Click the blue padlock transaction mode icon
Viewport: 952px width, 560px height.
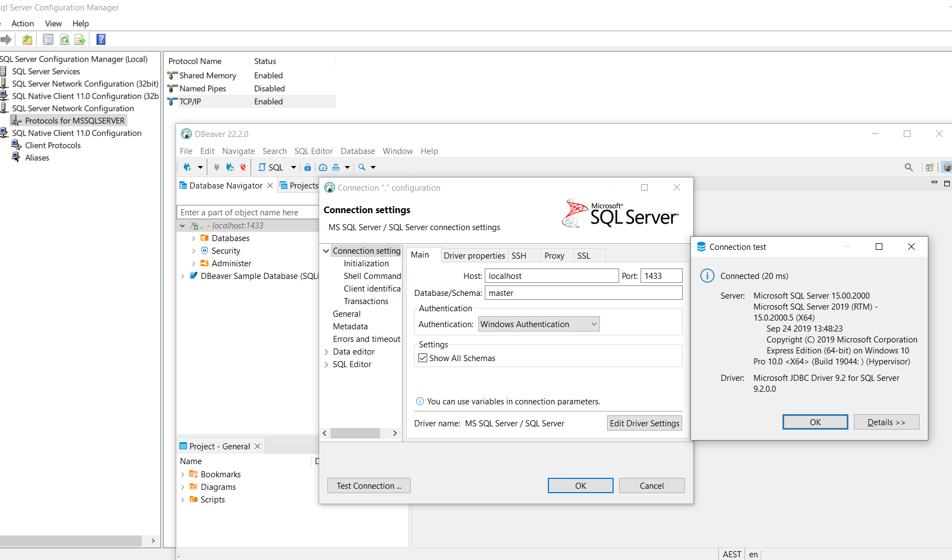tap(308, 167)
